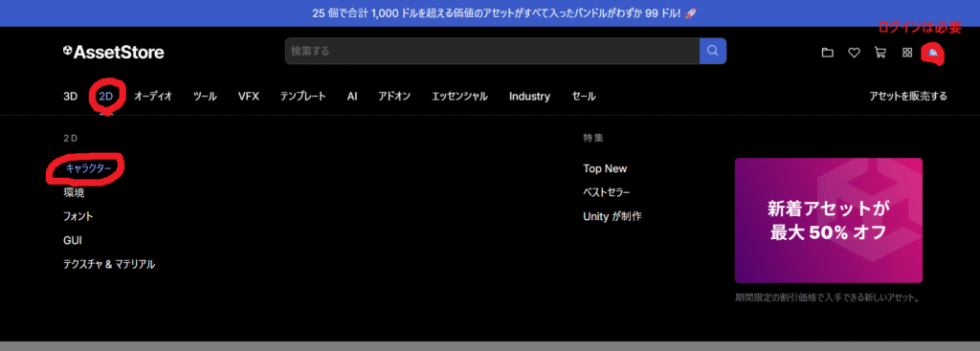The width and height of the screenshot is (980, 351).
Task: Select フォント in 2D submenu
Action: point(78,216)
